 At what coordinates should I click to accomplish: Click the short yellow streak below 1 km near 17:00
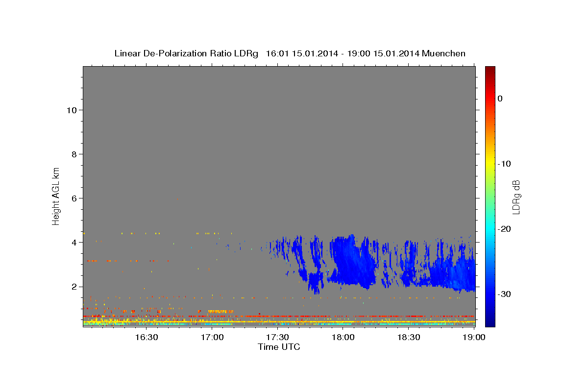click(x=220, y=311)
